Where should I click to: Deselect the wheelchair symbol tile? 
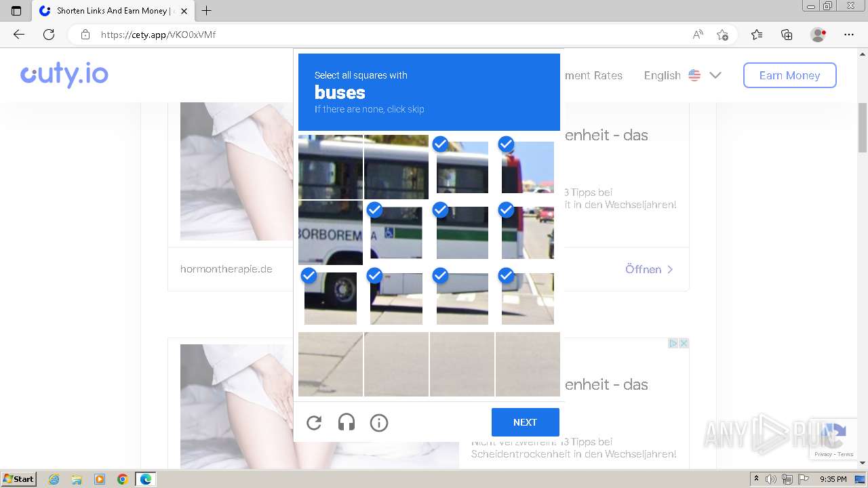pos(396,232)
